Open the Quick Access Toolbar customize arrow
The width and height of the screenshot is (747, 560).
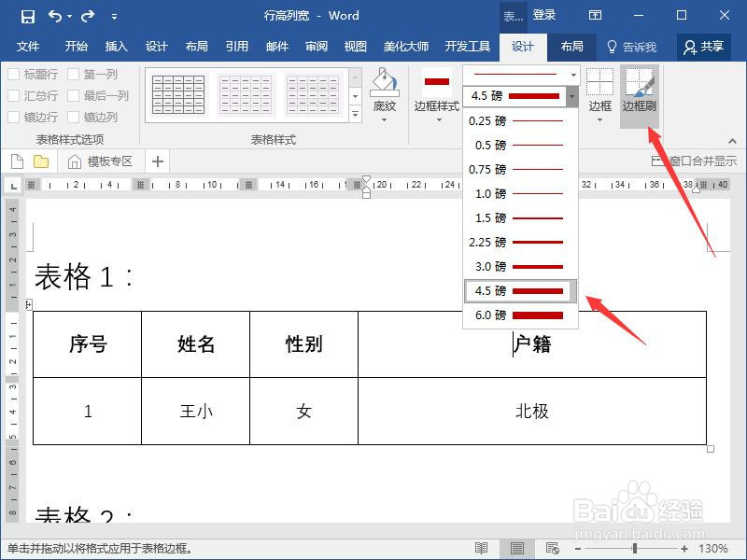tap(114, 17)
